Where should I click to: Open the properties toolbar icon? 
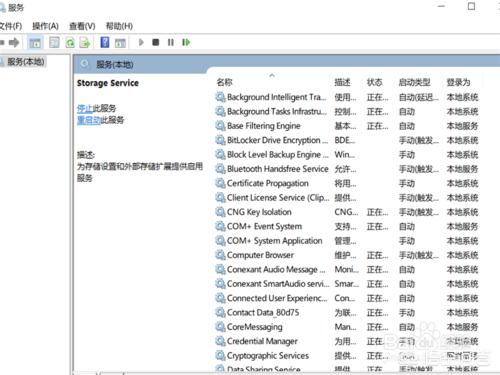[x=54, y=42]
